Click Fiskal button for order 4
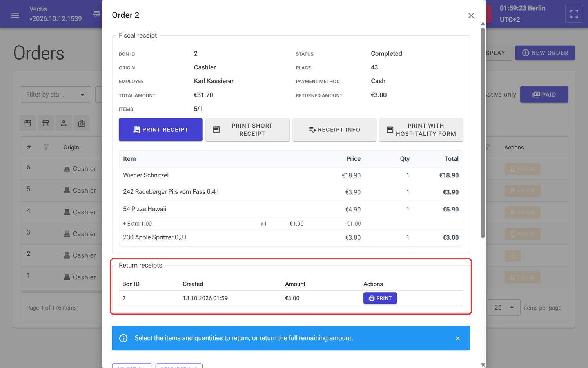This screenshot has width=588, height=368. pos(522,212)
